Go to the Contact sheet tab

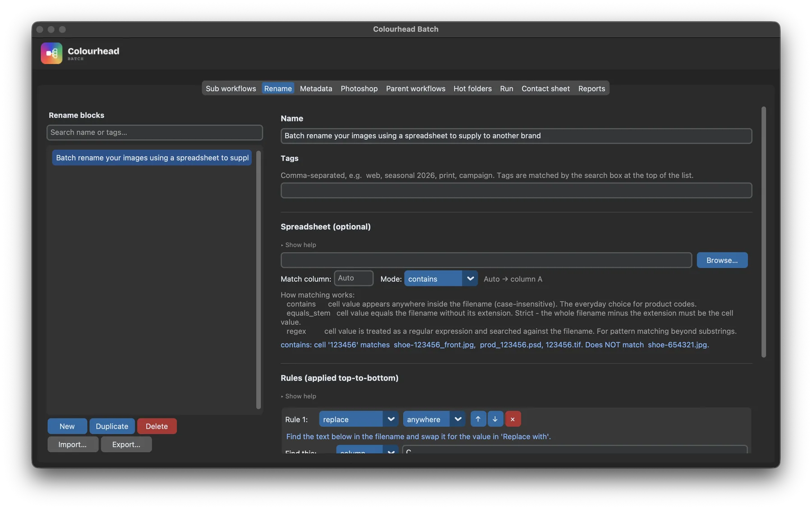point(545,88)
